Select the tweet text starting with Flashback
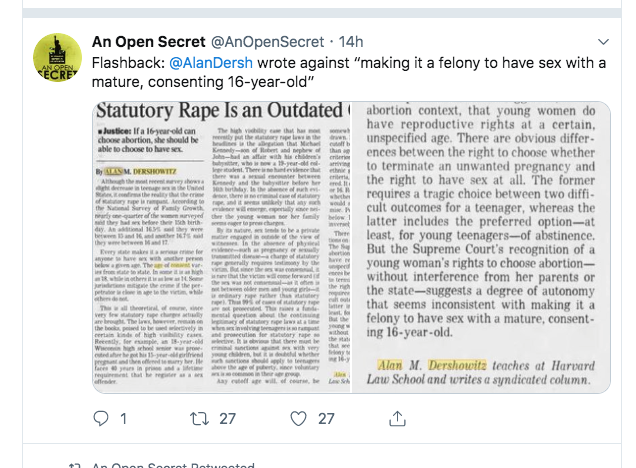636x468 pixels. tap(349, 72)
